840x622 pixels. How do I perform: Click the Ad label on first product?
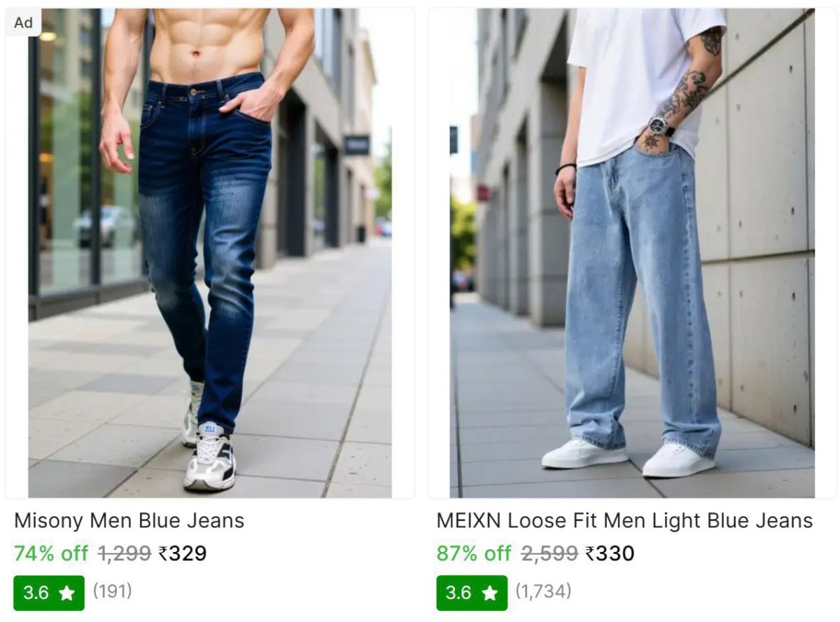[x=24, y=22]
